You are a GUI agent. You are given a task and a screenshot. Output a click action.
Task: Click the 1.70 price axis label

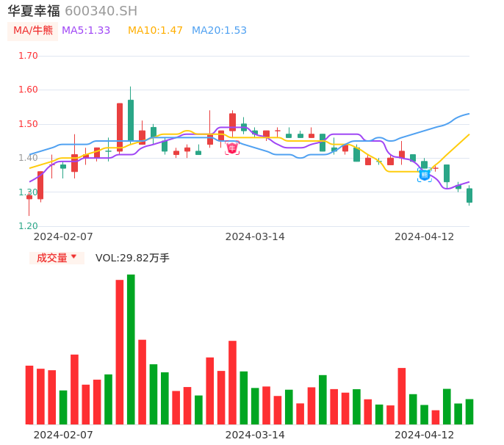click(x=28, y=56)
